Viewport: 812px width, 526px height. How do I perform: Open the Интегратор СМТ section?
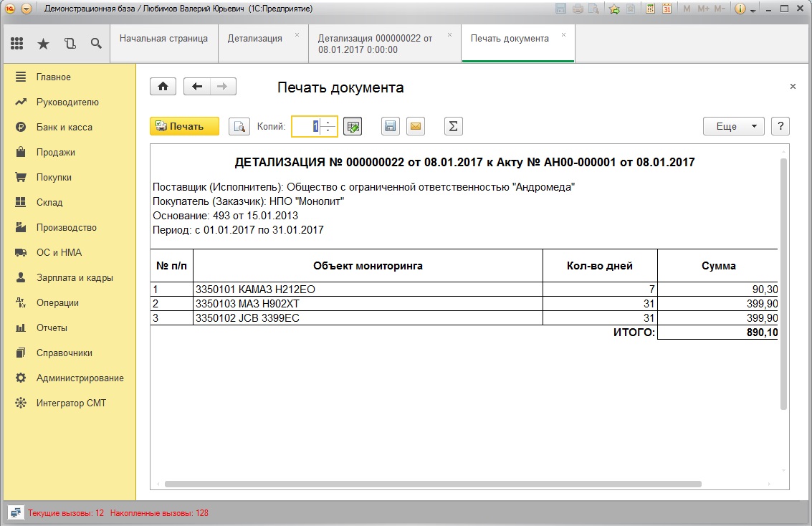[x=71, y=403]
